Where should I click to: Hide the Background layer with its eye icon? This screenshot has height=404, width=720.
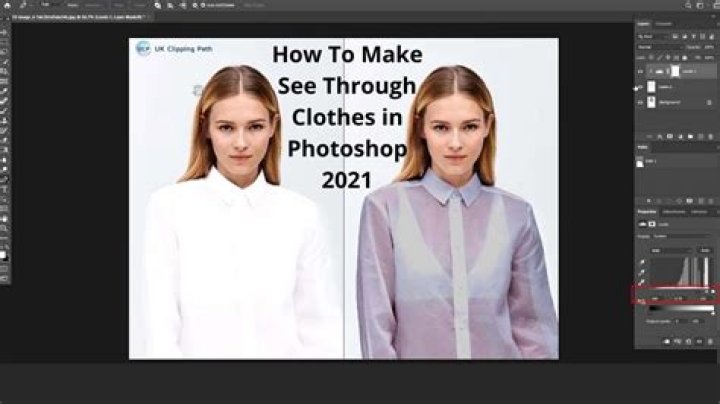click(x=641, y=102)
